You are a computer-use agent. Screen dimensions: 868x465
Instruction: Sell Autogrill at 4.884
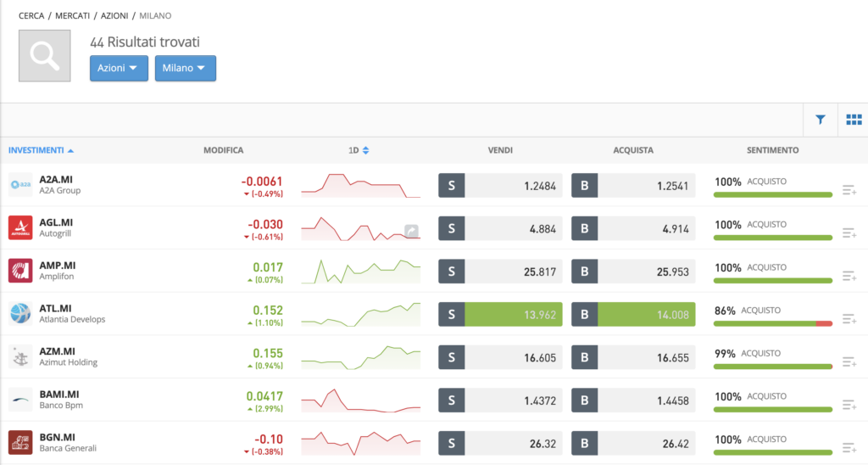[500, 228]
